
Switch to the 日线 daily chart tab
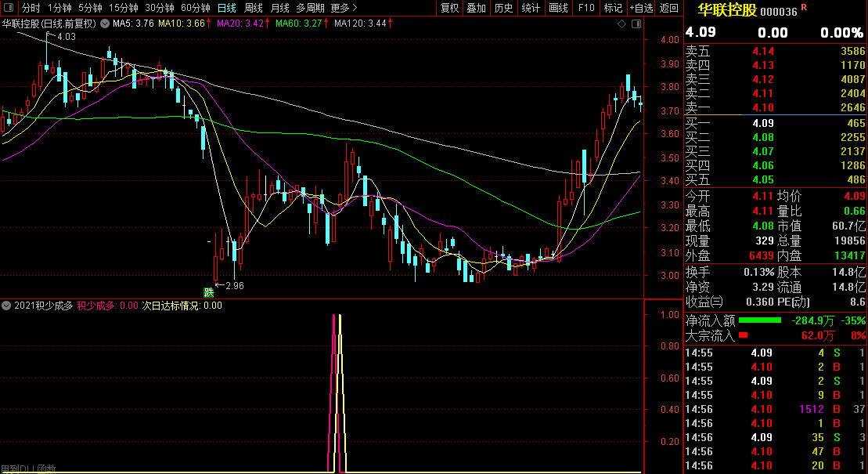(226, 8)
